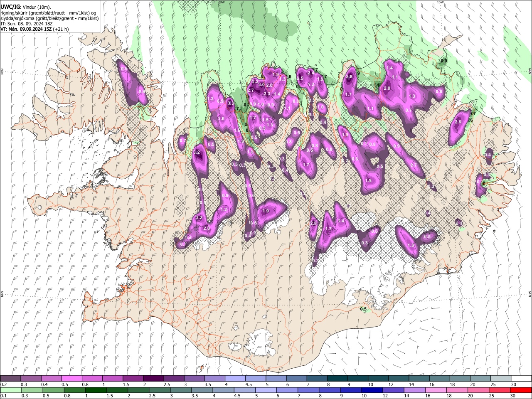Click the black '0.5' rain value on the south coast

[x=363, y=309]
